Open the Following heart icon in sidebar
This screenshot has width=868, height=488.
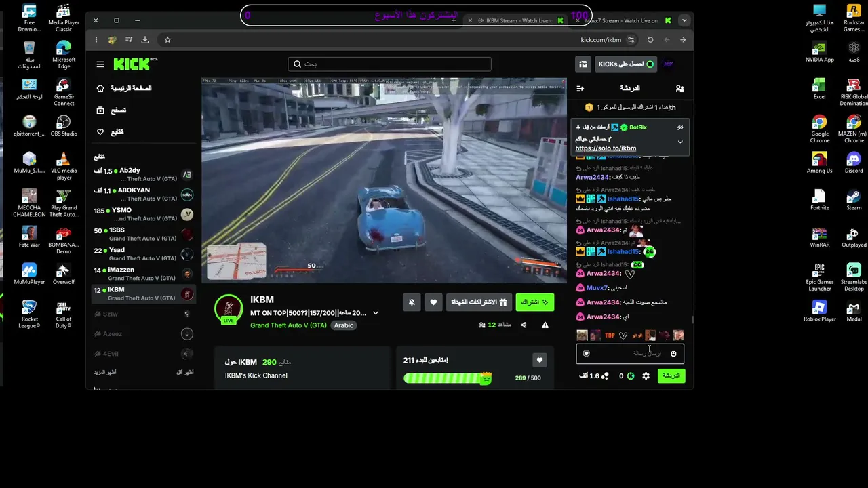click(x=100, y=131)
